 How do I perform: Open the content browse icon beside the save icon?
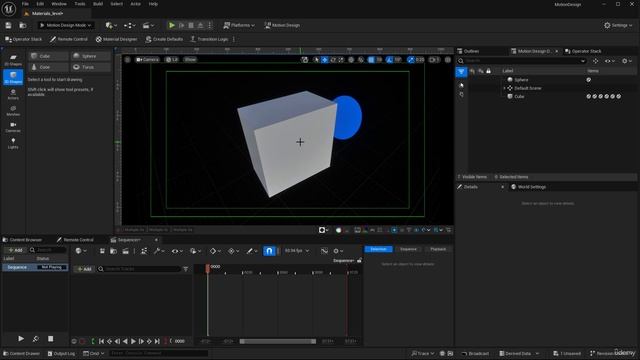click(x=23, y=25)
